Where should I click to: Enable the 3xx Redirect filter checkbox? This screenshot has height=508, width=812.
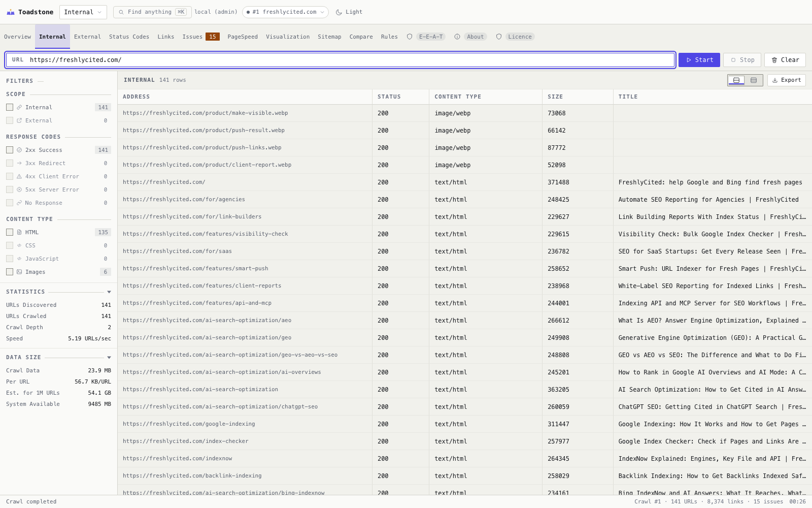[x=10, y=163]
